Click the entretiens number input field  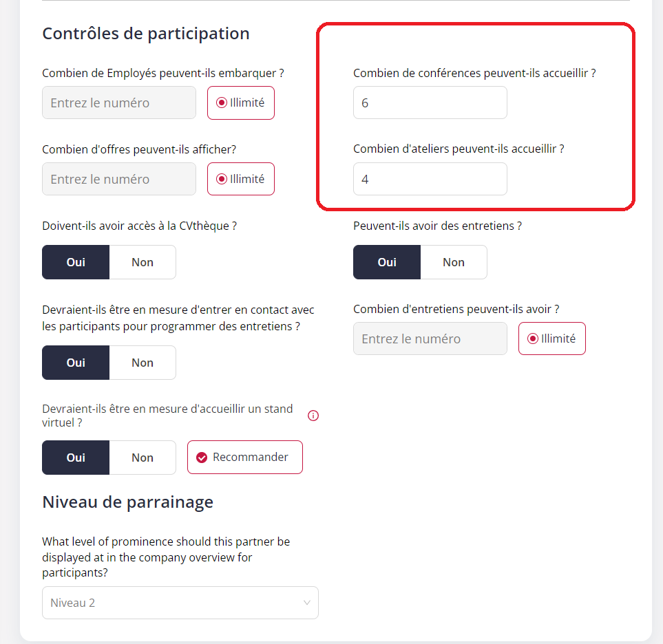(x=430, y=339)
